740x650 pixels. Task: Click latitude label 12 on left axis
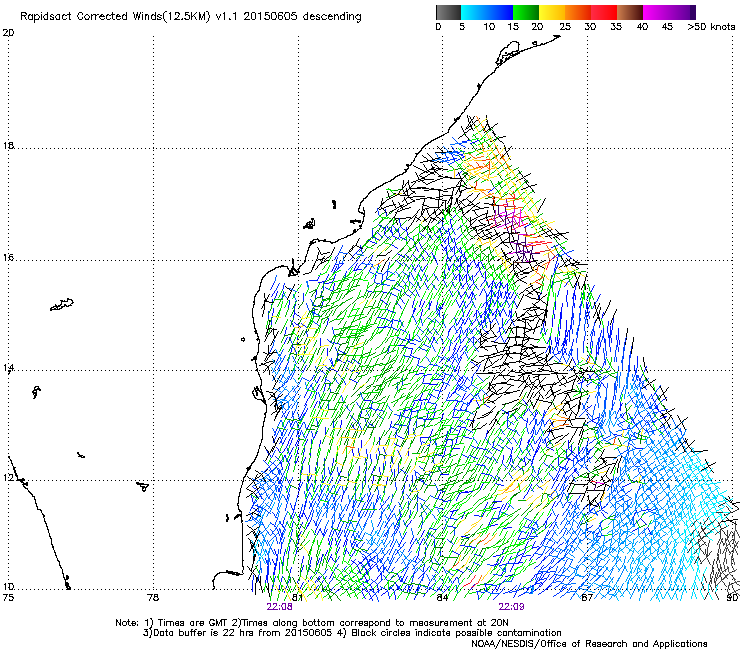(8, 478)
